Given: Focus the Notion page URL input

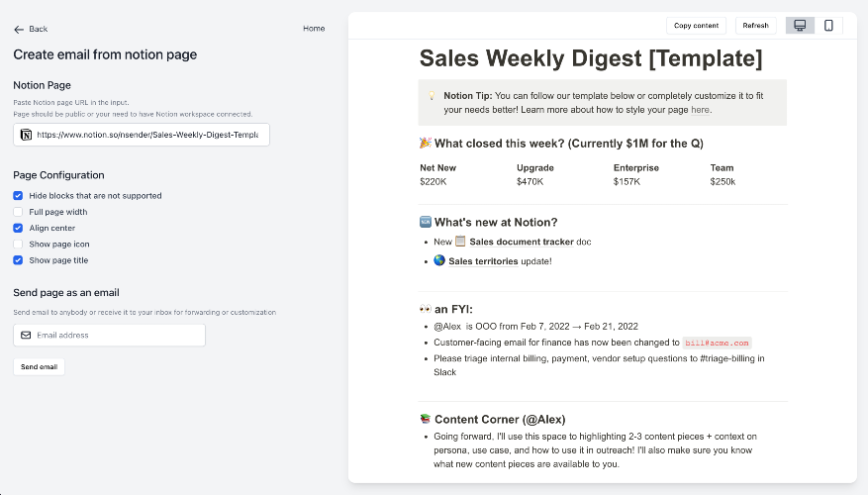Looking at the screenshot, I should pyautogui.click(x=148, y=135).
